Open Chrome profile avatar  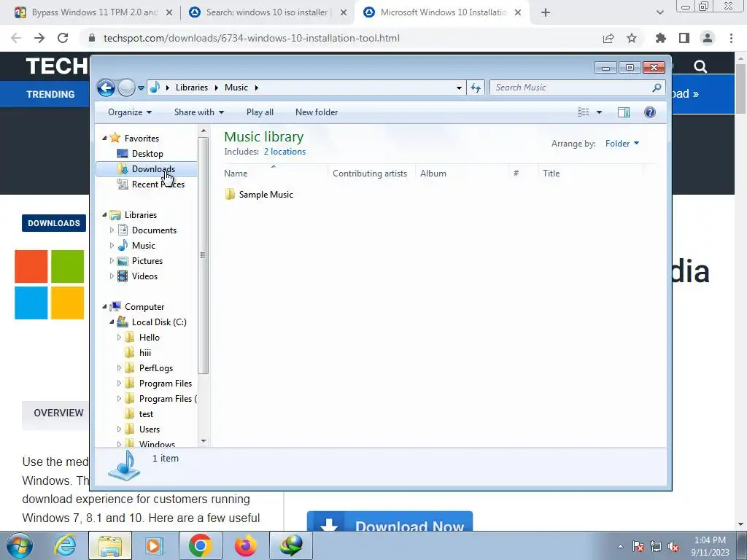(708, 38)
